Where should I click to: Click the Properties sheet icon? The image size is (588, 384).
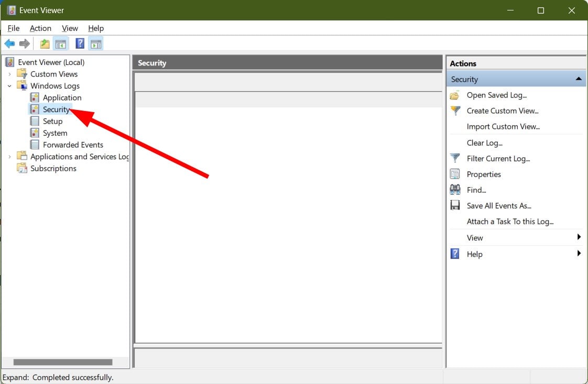455,174
